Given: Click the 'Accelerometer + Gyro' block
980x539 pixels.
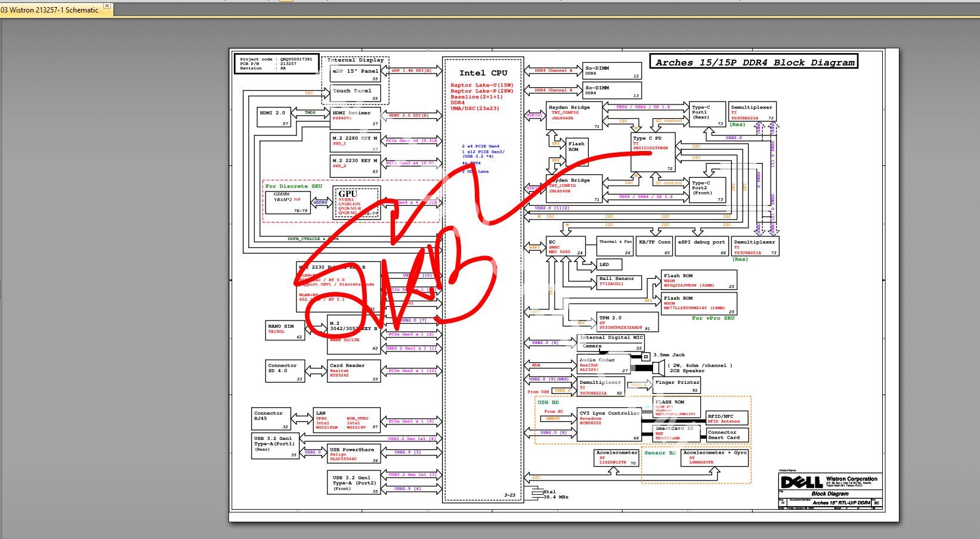Looking at the screenshot, I should pos(715,458).
